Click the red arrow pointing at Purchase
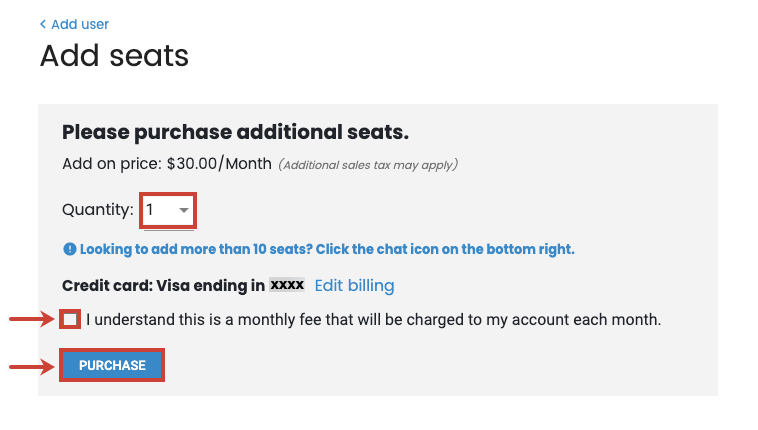 [32, 367]
